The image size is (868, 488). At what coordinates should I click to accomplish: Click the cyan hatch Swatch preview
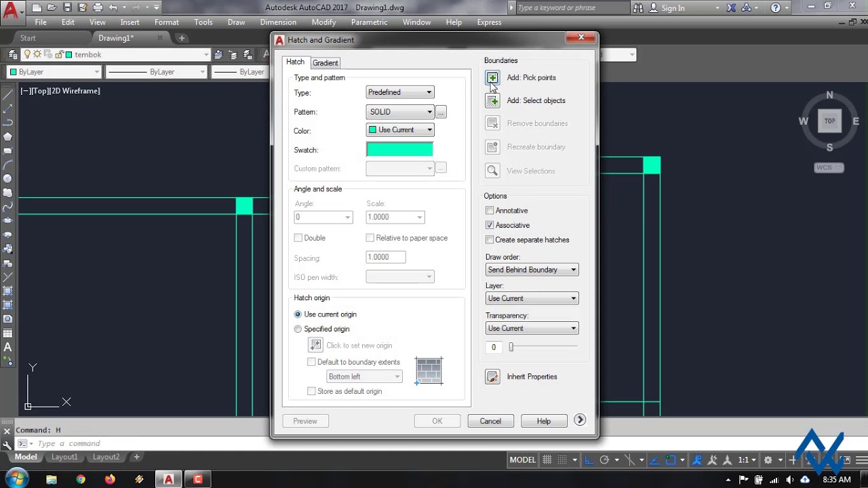pos(399,150)
